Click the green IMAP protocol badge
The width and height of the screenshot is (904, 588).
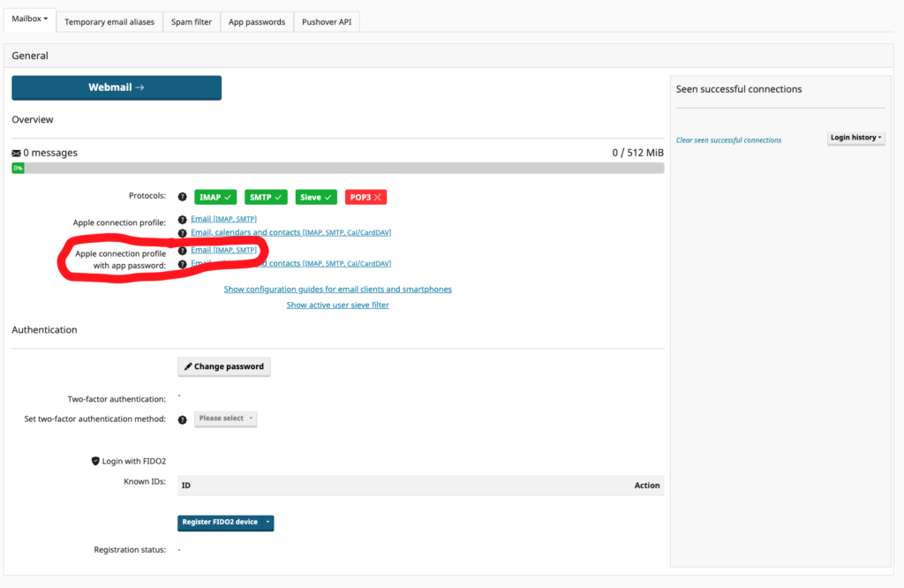coord(215,197)
